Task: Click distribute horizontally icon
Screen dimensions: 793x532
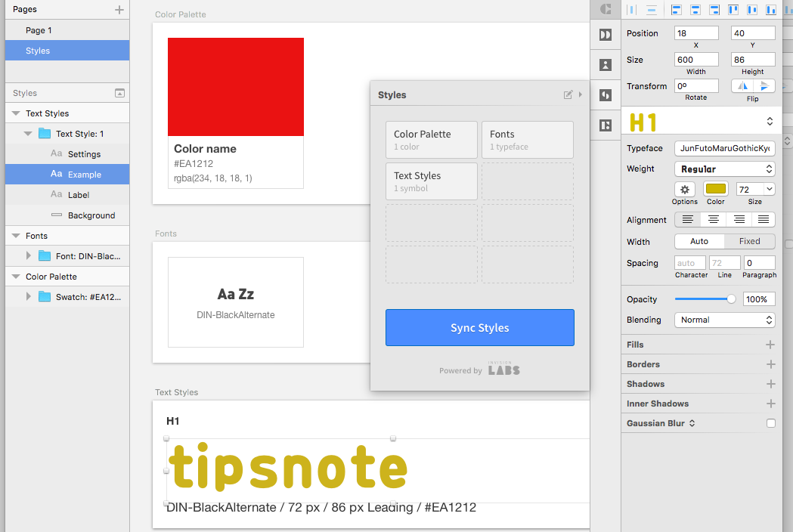Action: (632, 10)
